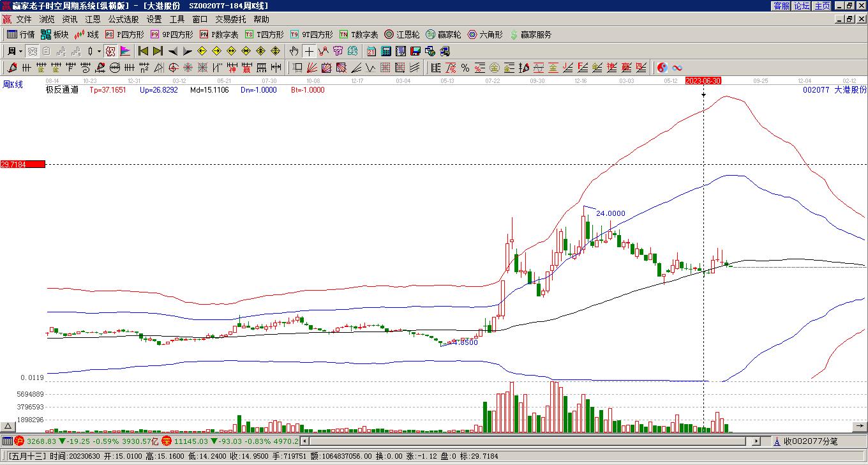Screen dimensions: 868x465
Task: Open the T数字表 tool
Action: (x=359, y=34)
